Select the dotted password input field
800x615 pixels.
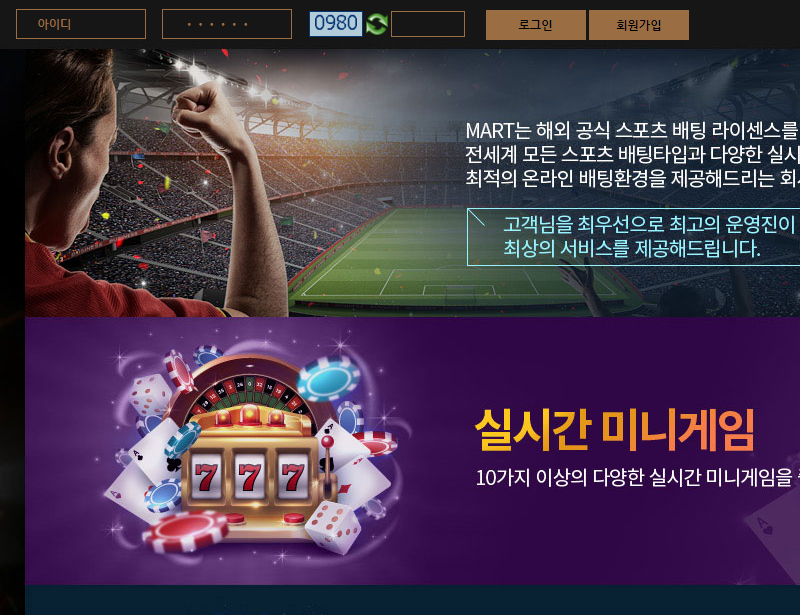[x=227, y=24]
